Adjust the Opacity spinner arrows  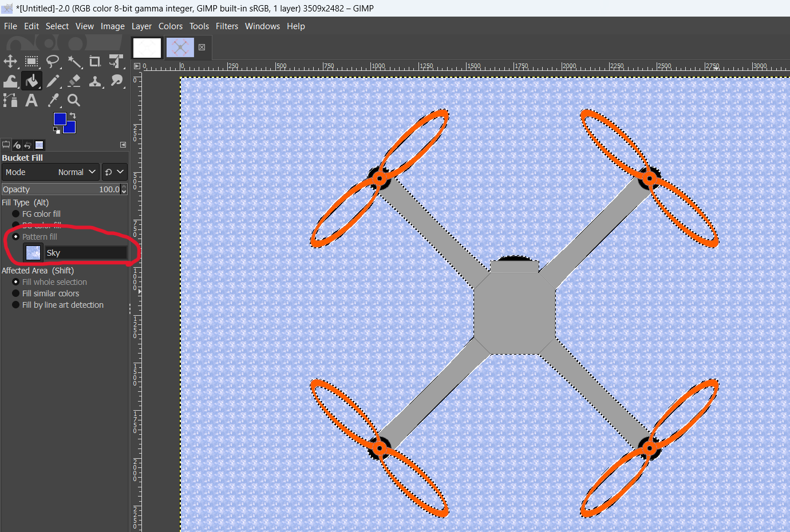pyautogui.click(x=124, y=189)
